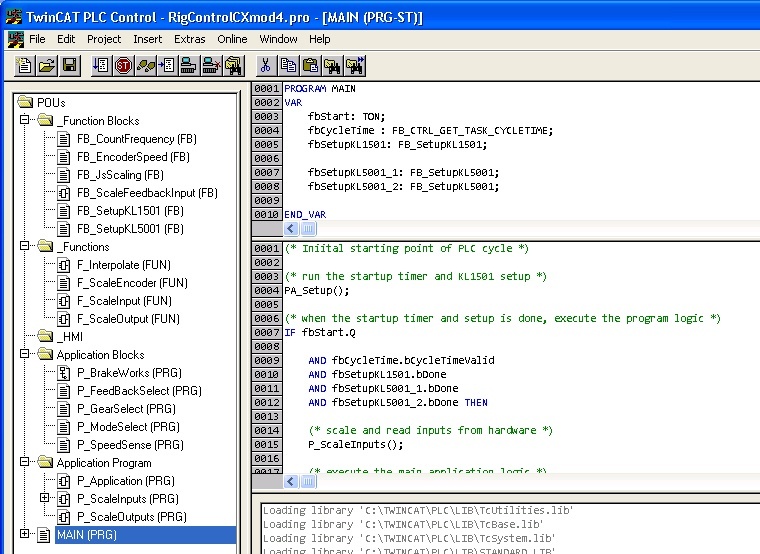Screen dimensions: 760x554
Task: Save project with the floppy disk icon
Action: tap(69, 65)
